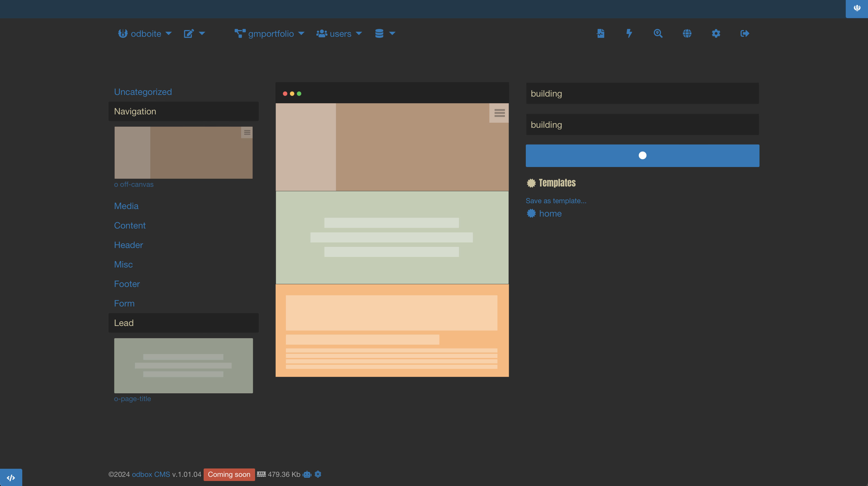Click Save as template link
The height and width of the screenshot is (486, 868).
[556, 201]
